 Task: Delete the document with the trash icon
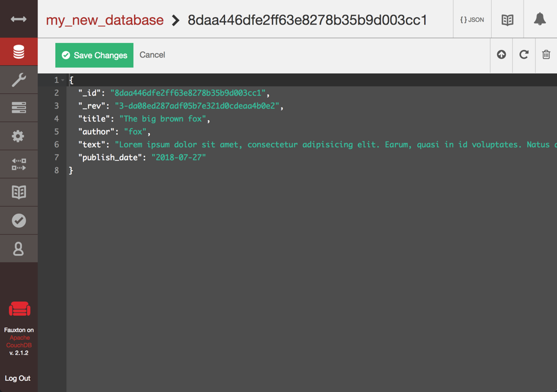[546, 55]
